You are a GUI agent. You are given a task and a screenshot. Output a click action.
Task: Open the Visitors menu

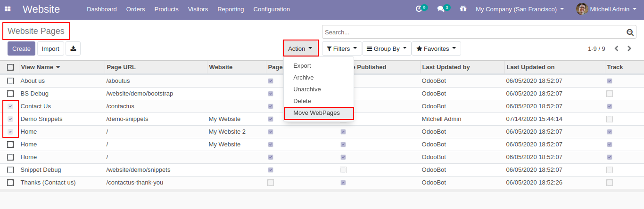[x=198, y=9]
